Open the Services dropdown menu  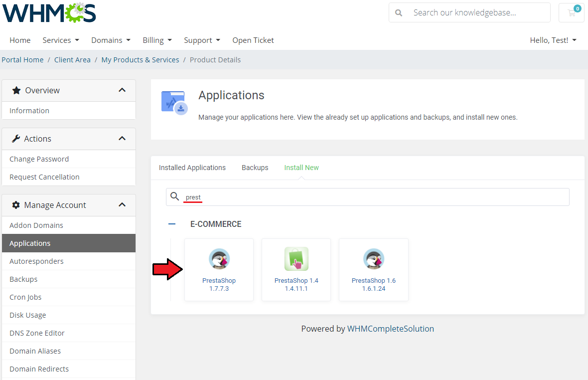click(x=61, y=40)
